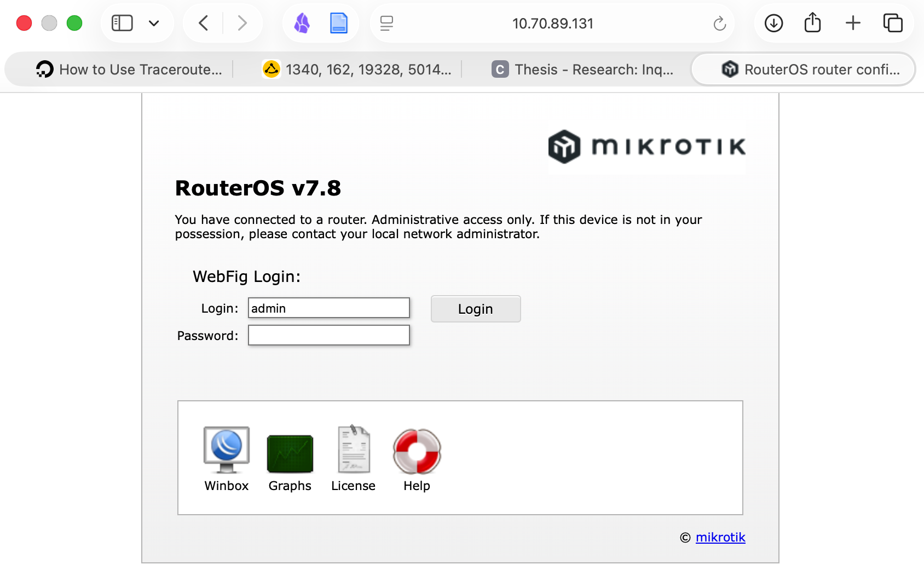Follow the mikrotik copyright link

point(720,537)
